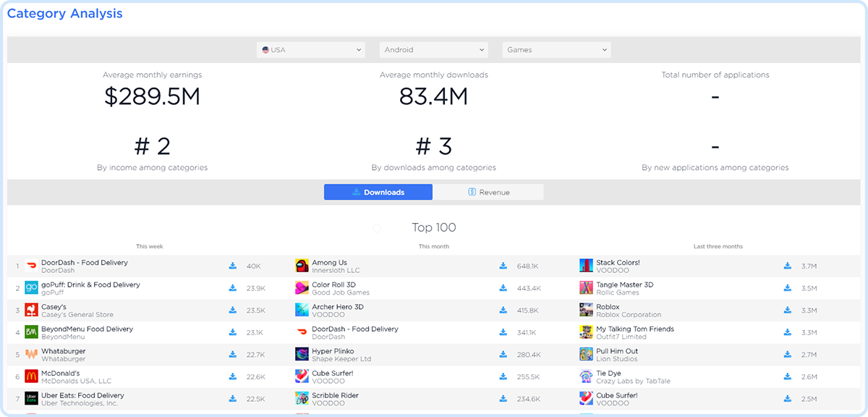Click the McDonald's app icon
This screenshot has width=868, height=417.
pos(31,376)
